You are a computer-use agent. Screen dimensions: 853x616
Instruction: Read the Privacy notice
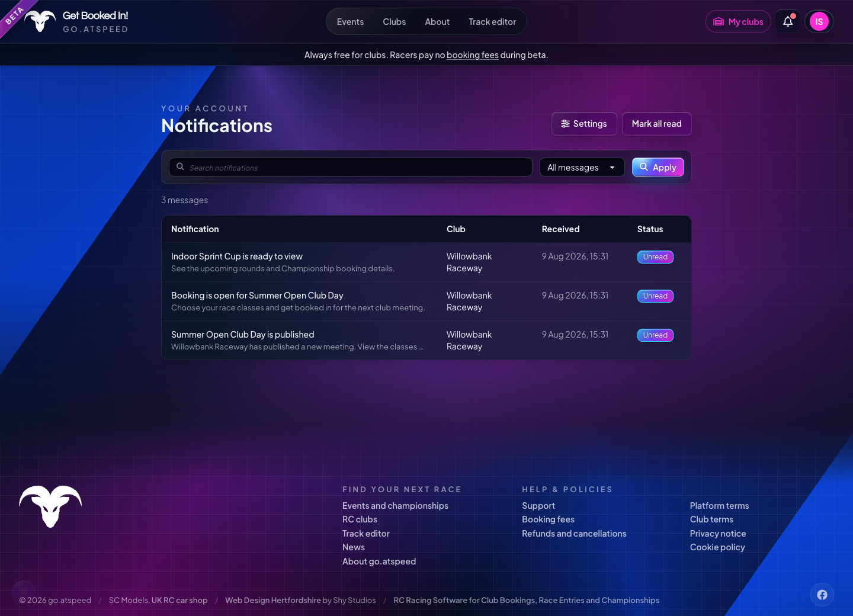pos(718,534)
